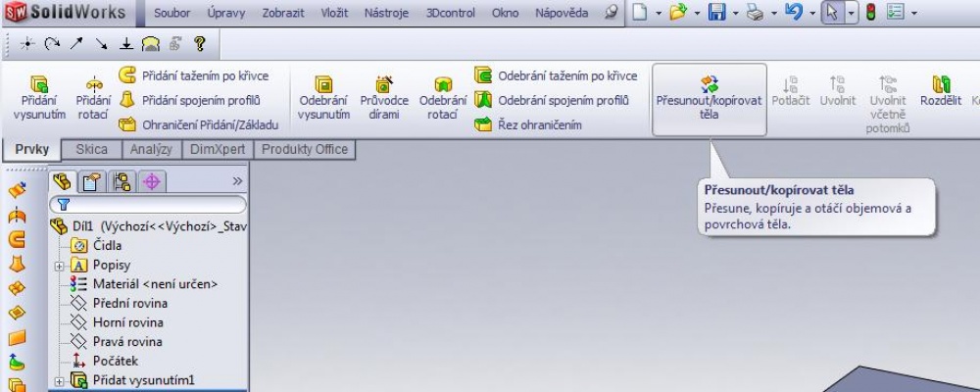Select Řez ohraničením tool
The image size is (980, 392).
pyautogui.click(x=528, y=124)
